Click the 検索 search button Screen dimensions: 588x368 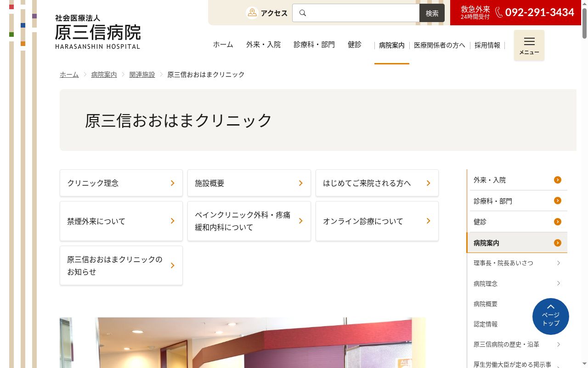click(x=432, y=13)
